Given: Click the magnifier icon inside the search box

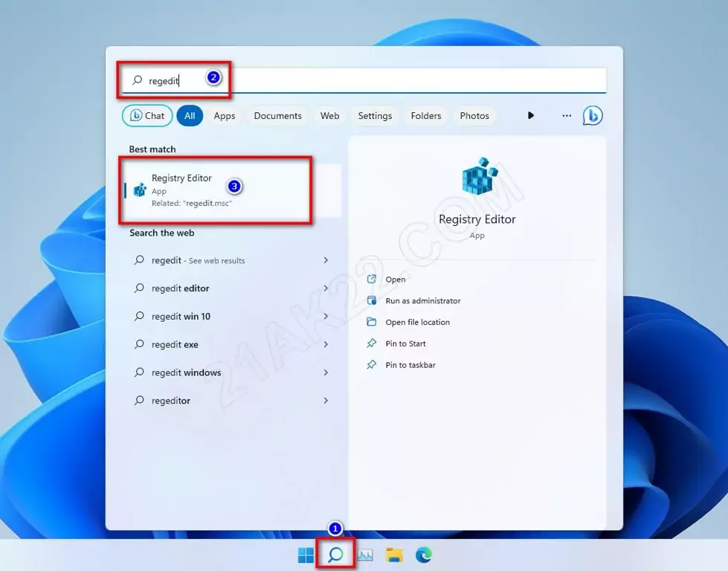Looking at the screenshot, I should (138, 80).
